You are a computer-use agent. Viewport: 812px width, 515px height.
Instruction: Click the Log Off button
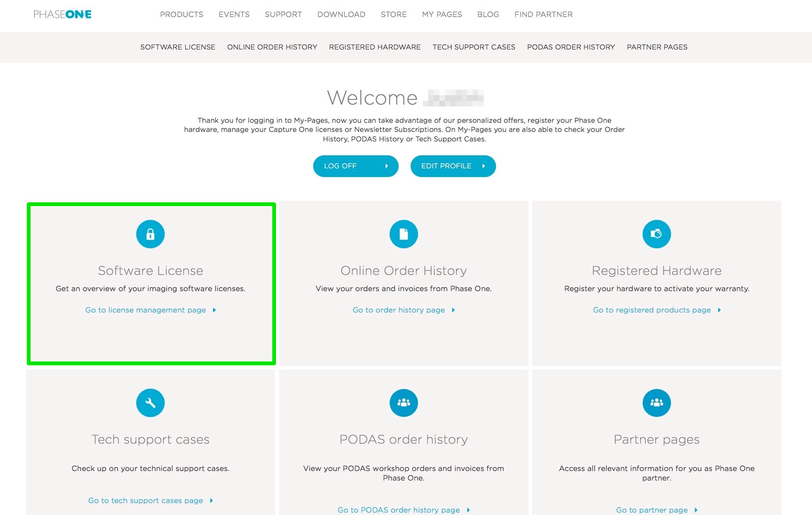click(356, 166)
